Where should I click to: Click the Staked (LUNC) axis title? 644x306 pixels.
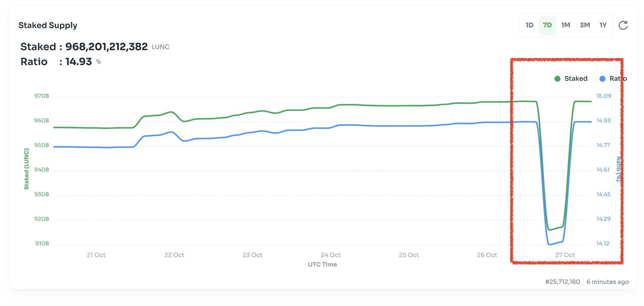coord(26,169)
